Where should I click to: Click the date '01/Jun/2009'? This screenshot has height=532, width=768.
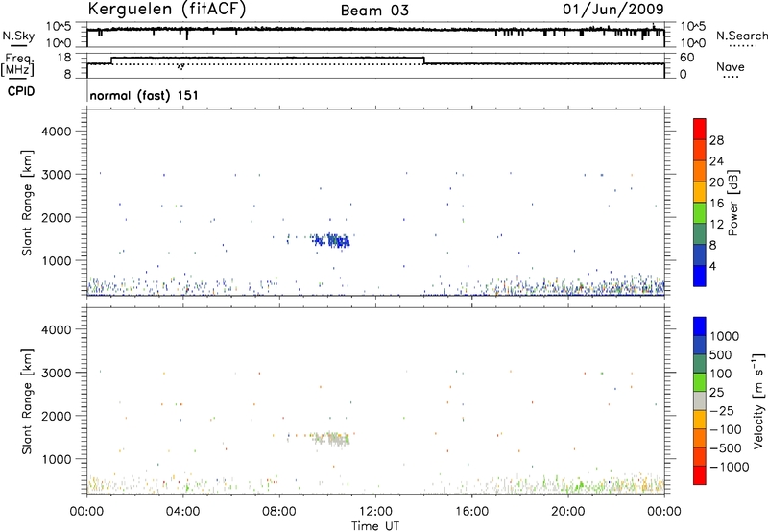pos(612,10)
